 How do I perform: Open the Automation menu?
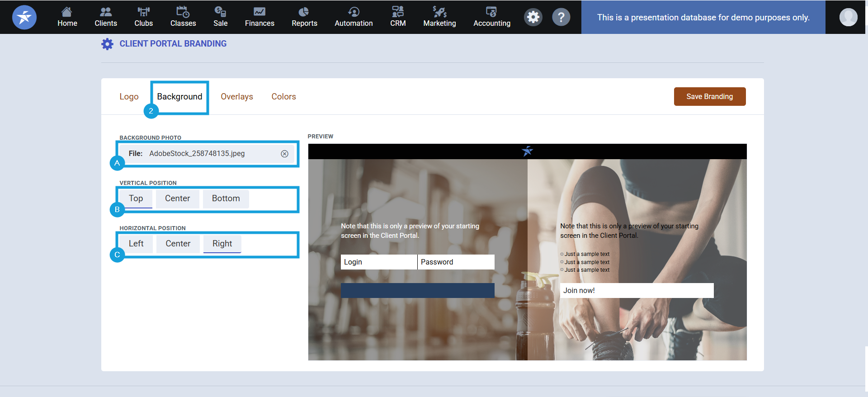[x=354, y=17]
